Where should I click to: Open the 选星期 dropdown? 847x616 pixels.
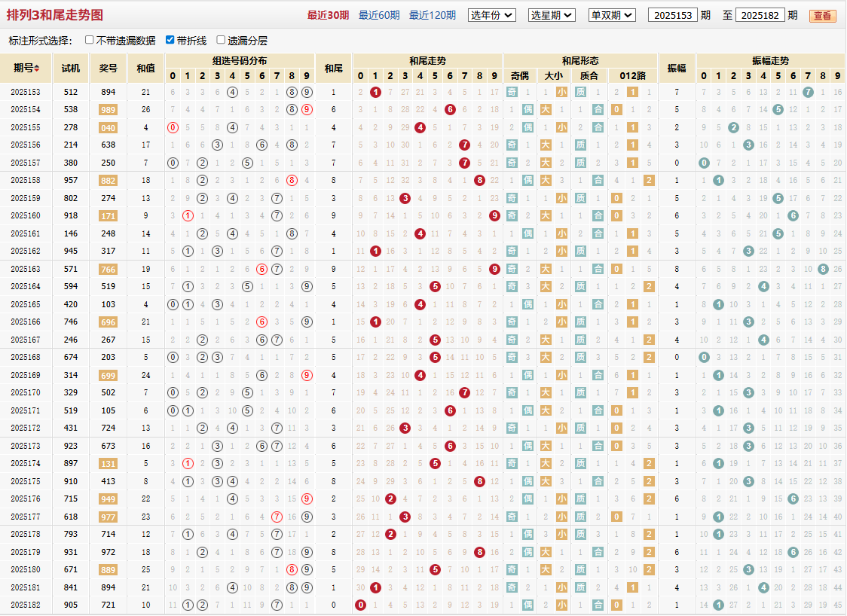tap(552, 15)
